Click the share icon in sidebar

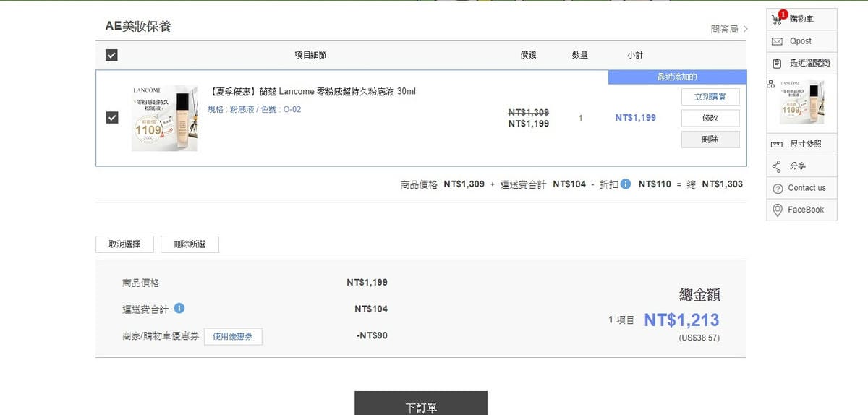pyautogui.click(x=778, y=166)
